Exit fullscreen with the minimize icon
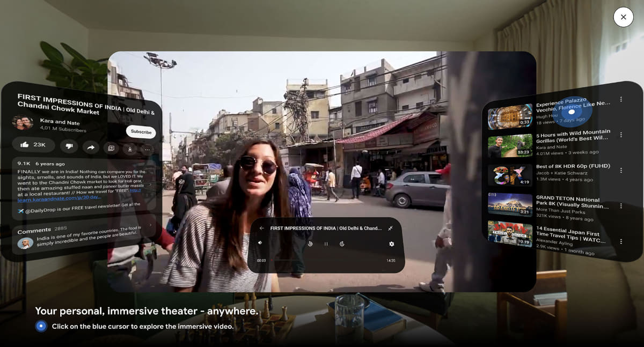The height and width of the screenshot is (347, 644). [x=391, y=228]
